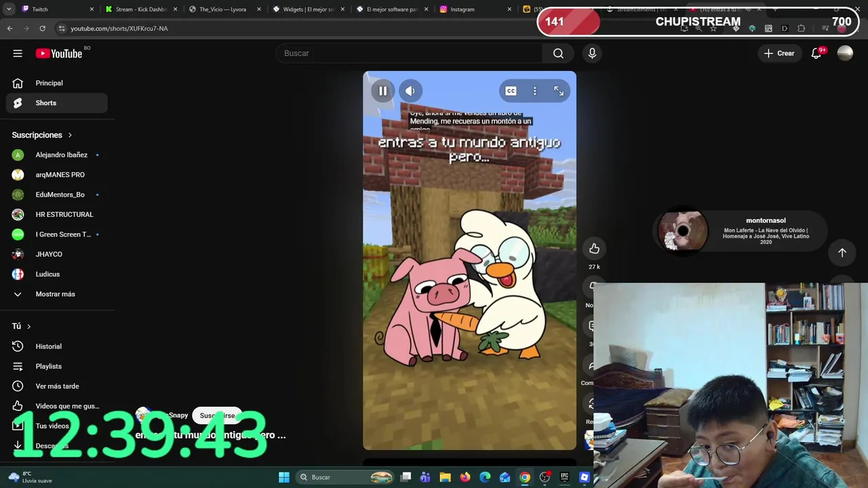
Task: Click the montornasol song overlay thumbnail
Action: click(683, 230)
